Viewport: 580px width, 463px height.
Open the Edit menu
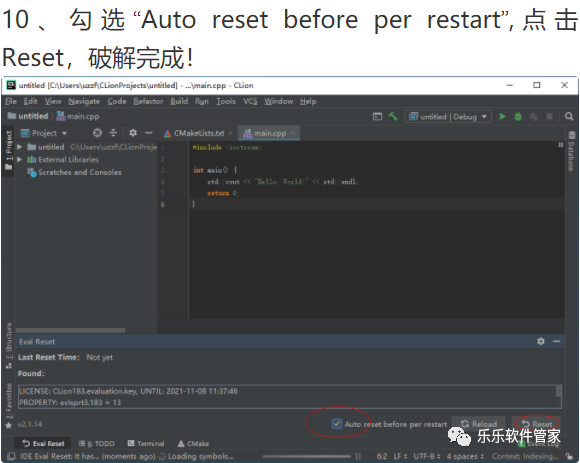[x=30, y=101]
